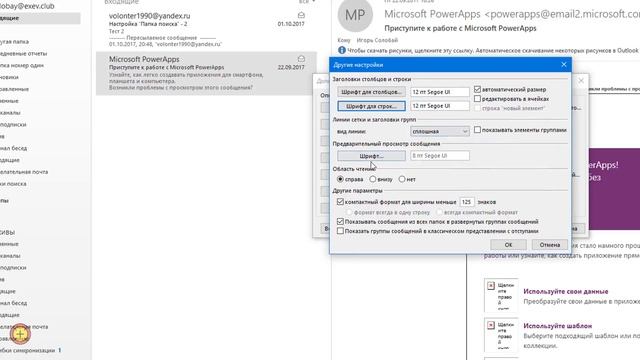Click column font field showing 12 пт Segoe UI

[440, 92]
